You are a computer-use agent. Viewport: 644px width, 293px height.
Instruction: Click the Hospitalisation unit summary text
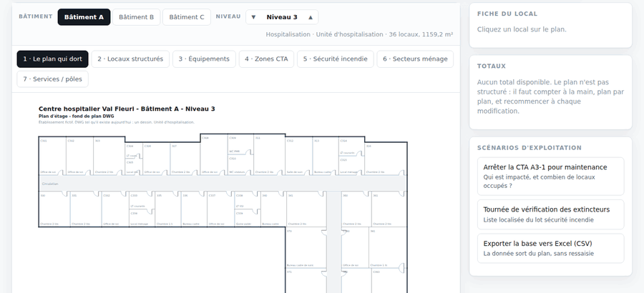pyautogui.click(x=359, y=34)
